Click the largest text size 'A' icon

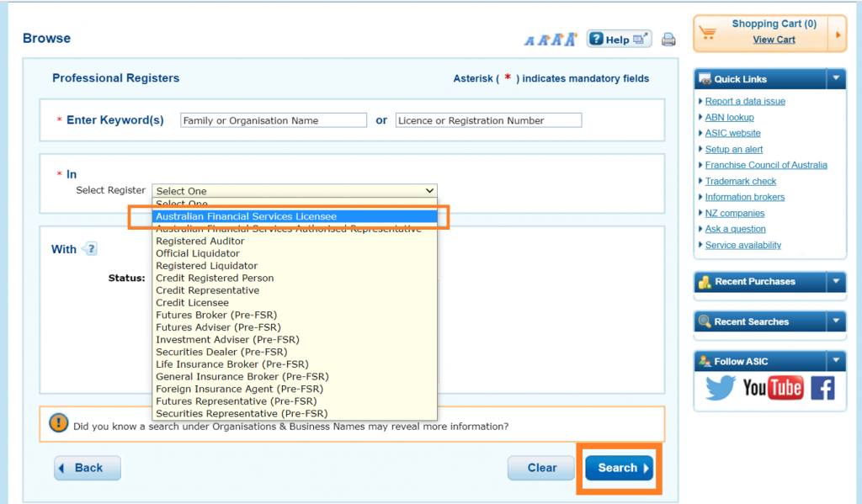(571, 39)
